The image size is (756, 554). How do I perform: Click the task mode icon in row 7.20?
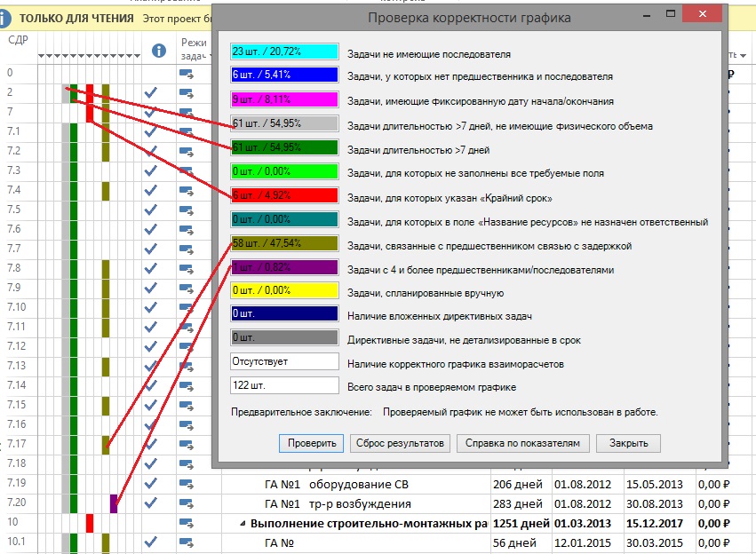point(186,503)
